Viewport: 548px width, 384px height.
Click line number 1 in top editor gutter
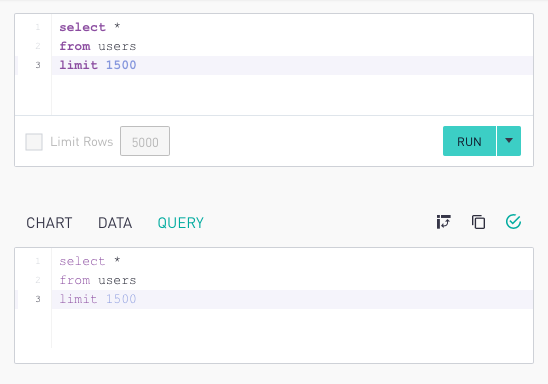(x=38, y=27)
